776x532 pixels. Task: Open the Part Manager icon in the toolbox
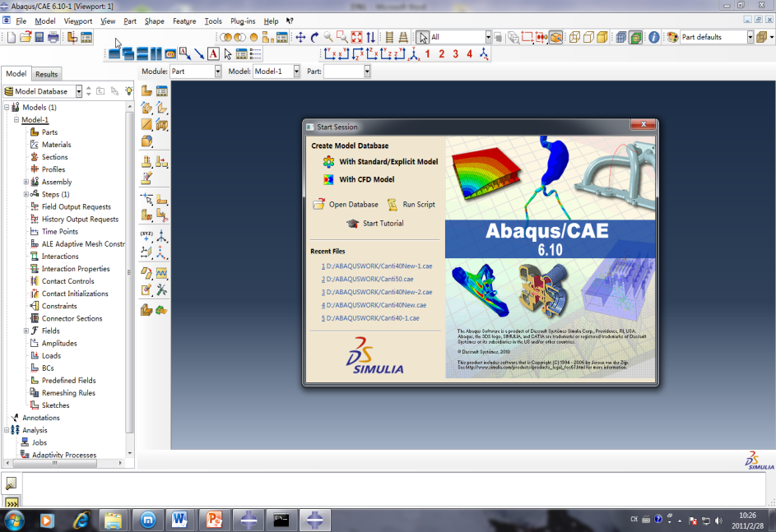pyautogui.click(x=162, y=91)
